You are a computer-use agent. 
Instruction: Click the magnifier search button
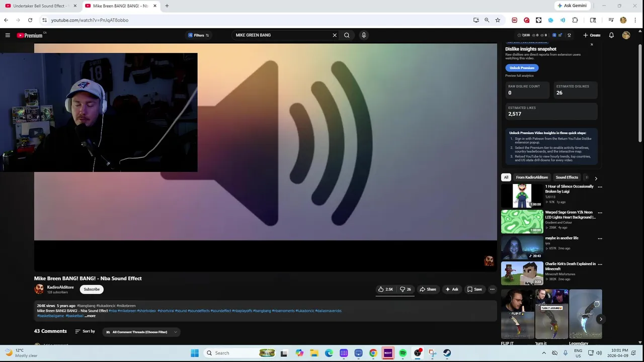(x=347, y=35)
